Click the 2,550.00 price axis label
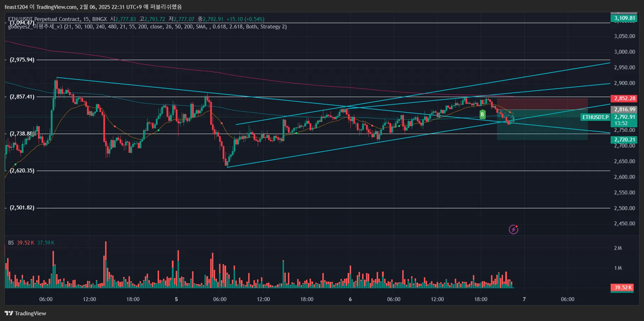This screenshot has width=644, height=321. 624,193
